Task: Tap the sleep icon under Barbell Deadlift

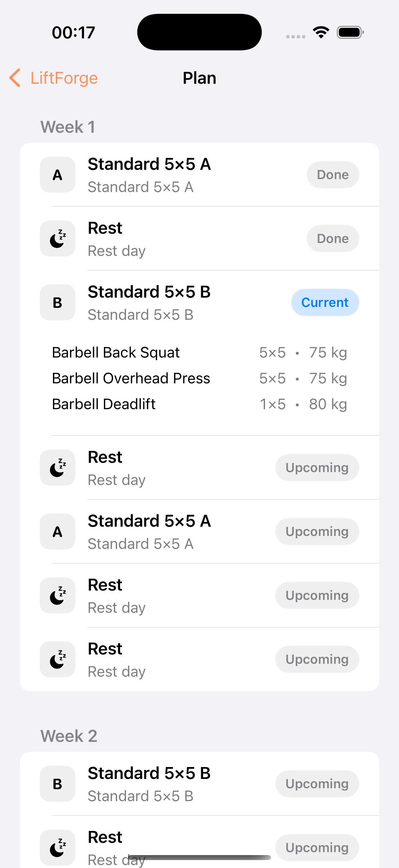Action: pos(58,468)
